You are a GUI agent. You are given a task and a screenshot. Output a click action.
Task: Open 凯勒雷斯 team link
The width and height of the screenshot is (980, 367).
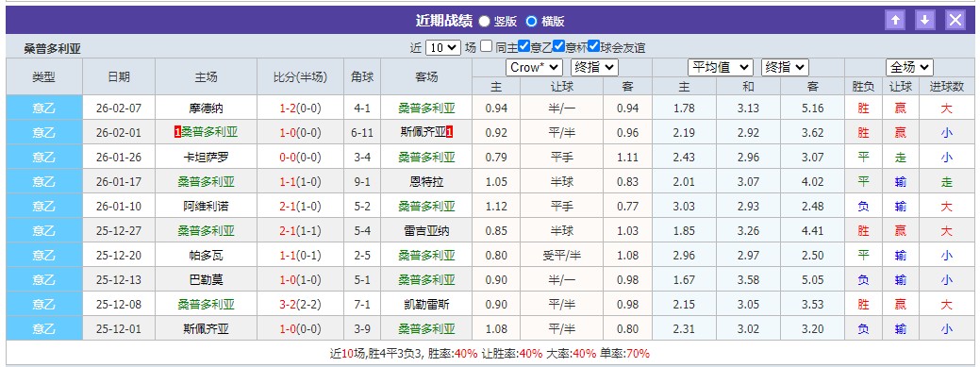tap(426, 305)
